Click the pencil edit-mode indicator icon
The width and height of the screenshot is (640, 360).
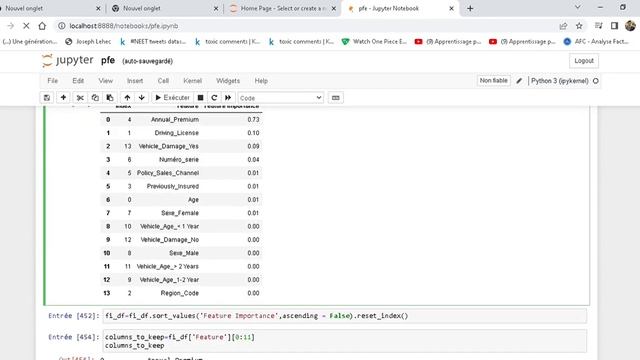(519, 81)
